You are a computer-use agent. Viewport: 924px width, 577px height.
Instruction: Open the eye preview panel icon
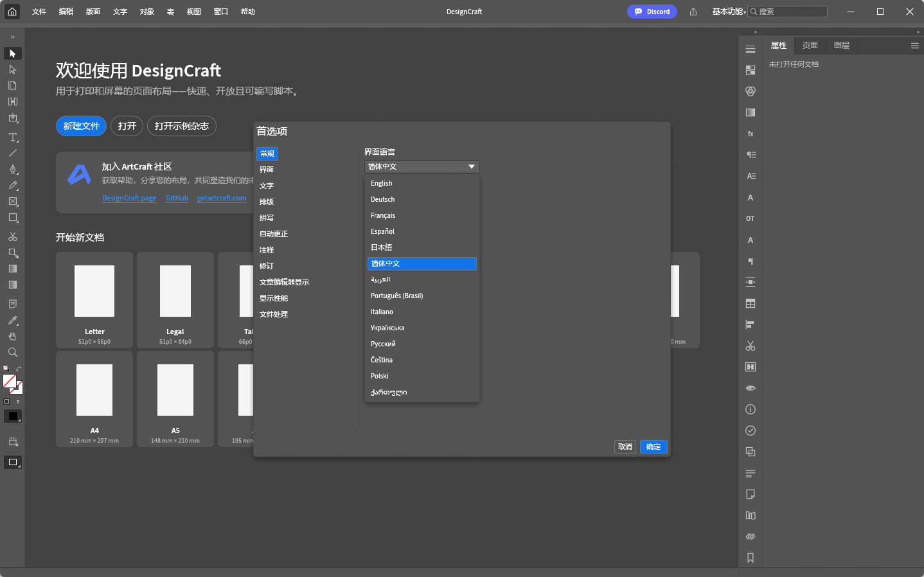751,388
